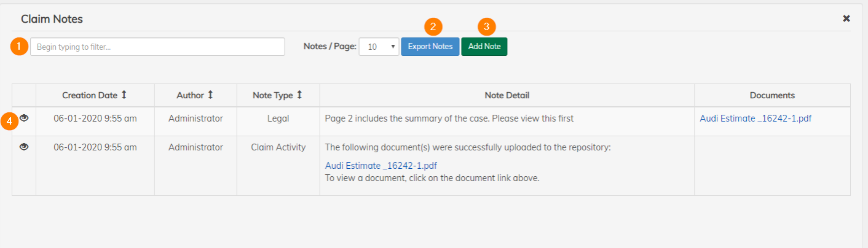Click orange callout marker number 3

tap(487, 27)
